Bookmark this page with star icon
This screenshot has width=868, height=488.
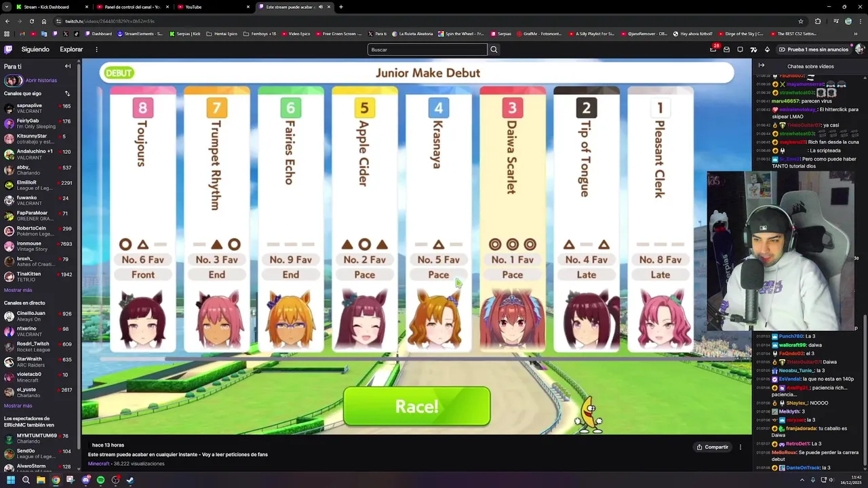click(801, 21)
